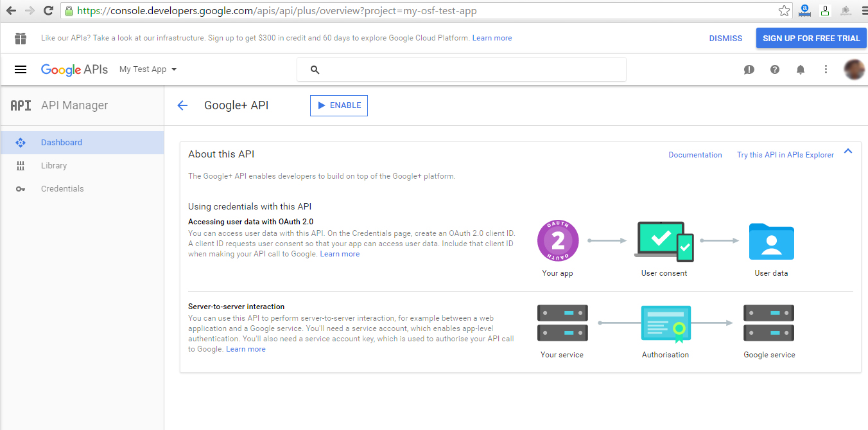Open the My Test App project dropdown
Screen dimensions: 868x430
[x=148, y=69]
